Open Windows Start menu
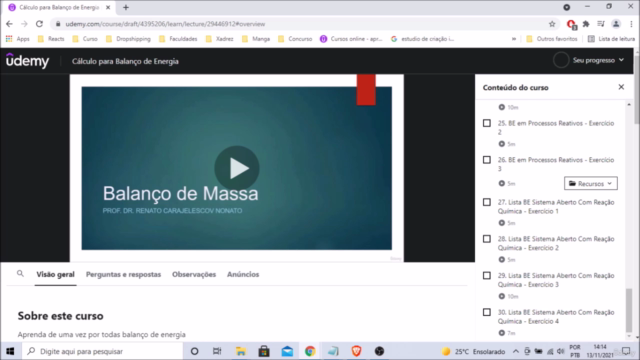Screen dimensions: 640x360 [x=10, y=351]
